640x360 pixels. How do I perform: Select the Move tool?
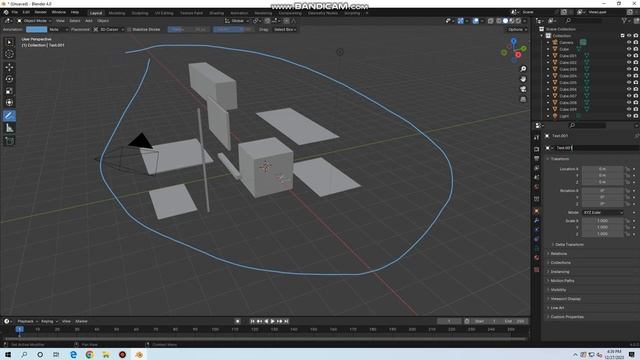coord(9,67)
